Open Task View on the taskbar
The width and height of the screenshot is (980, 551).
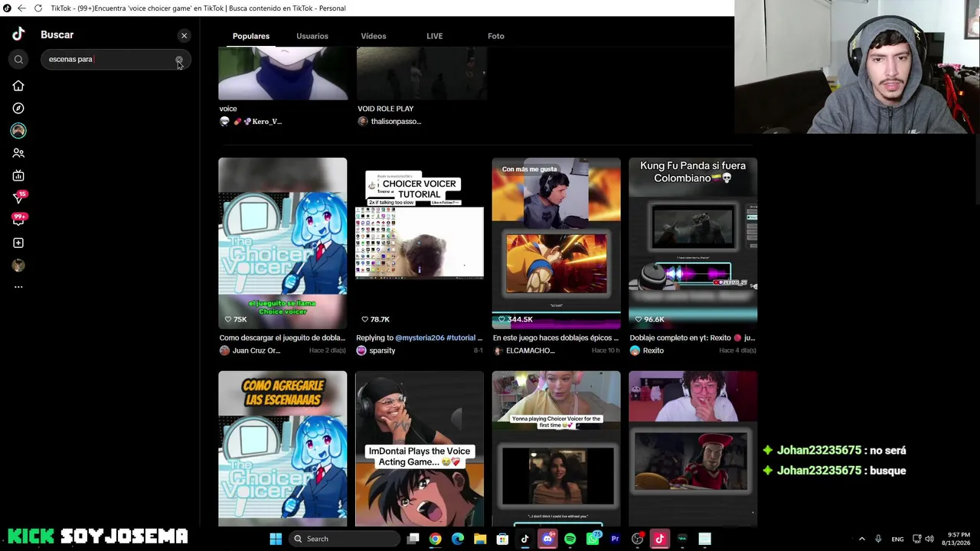[x=413, y=539]
